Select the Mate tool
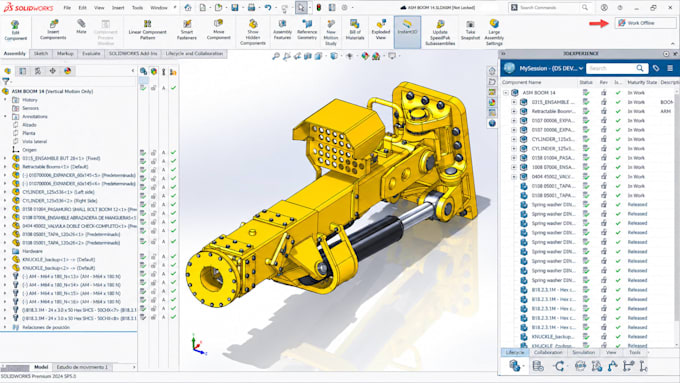 click(x=81, y=27)
